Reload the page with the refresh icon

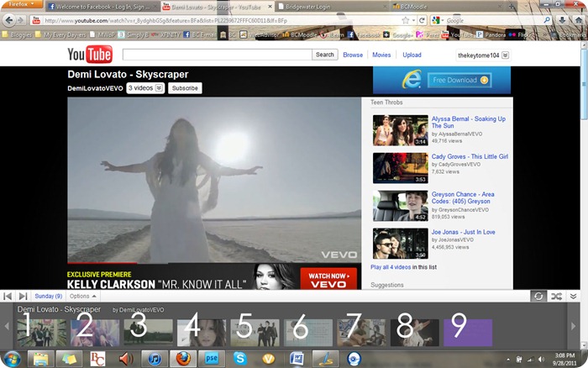422,20
